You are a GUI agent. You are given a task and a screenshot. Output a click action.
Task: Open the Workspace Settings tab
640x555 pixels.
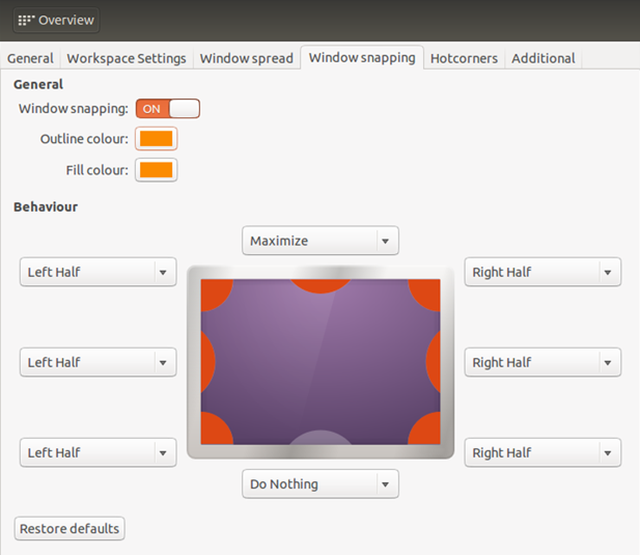pos(126,58)
